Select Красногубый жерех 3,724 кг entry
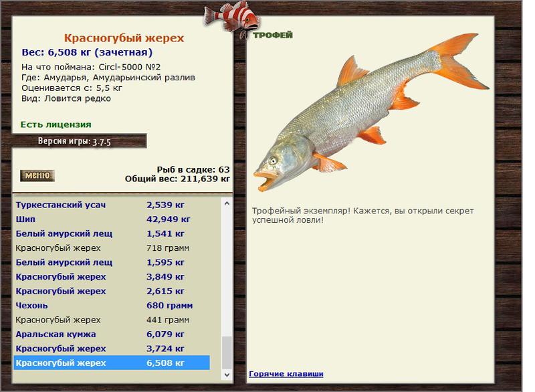 point(112,349)
